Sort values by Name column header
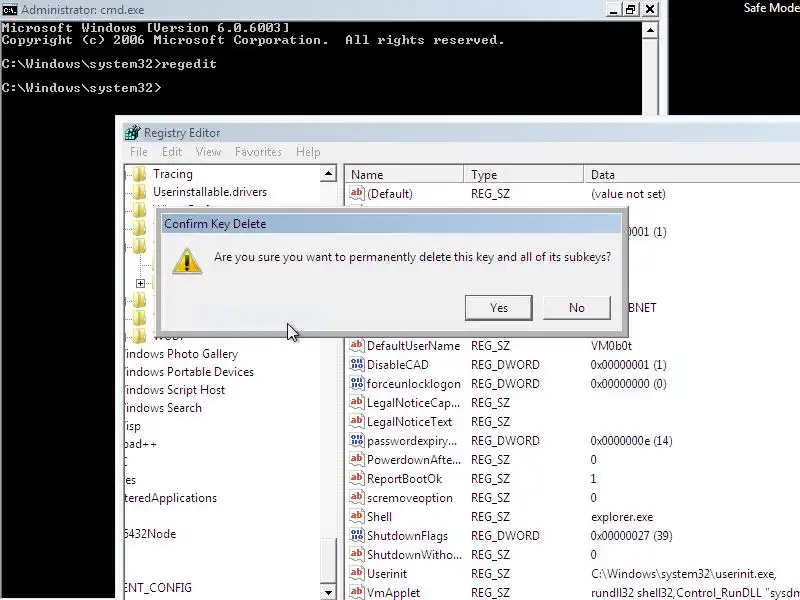 coord(404,174)
